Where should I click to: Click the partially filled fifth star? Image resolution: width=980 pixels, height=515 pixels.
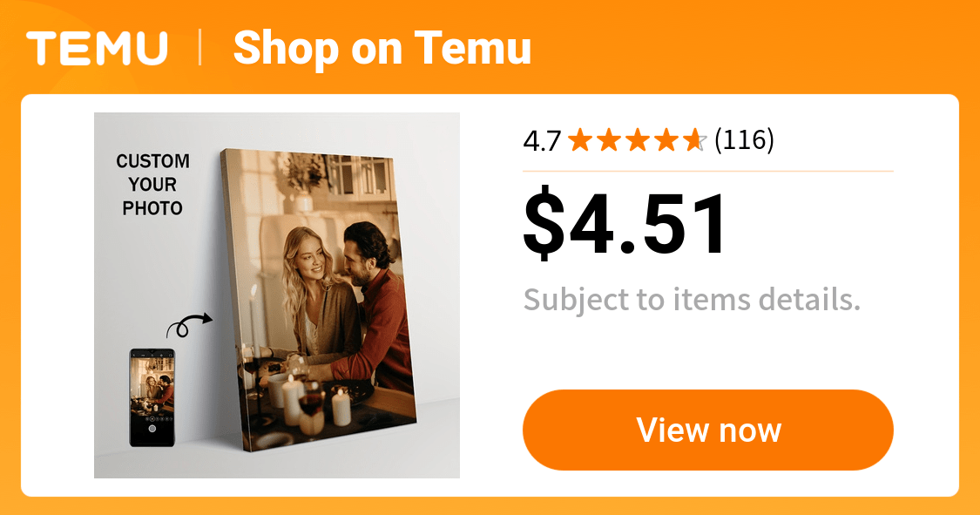pyautogui.click(x=694, y=140)
